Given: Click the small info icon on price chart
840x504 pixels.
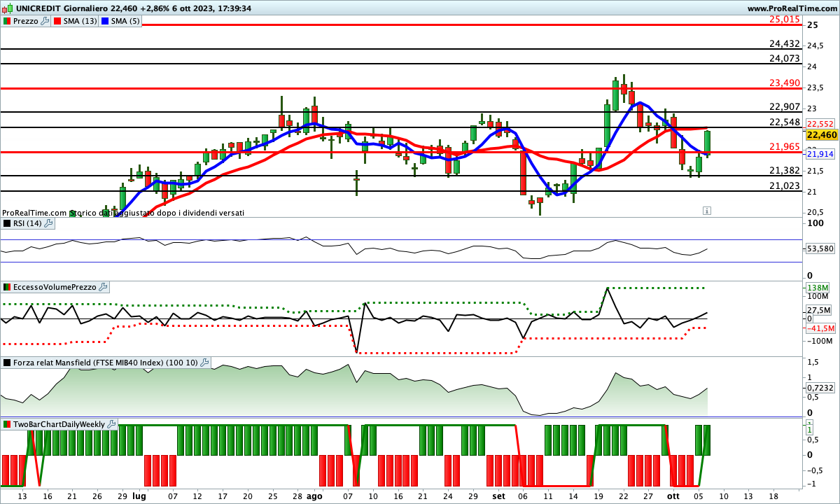Looking at the screenshot, I should (x=707, y=210).
